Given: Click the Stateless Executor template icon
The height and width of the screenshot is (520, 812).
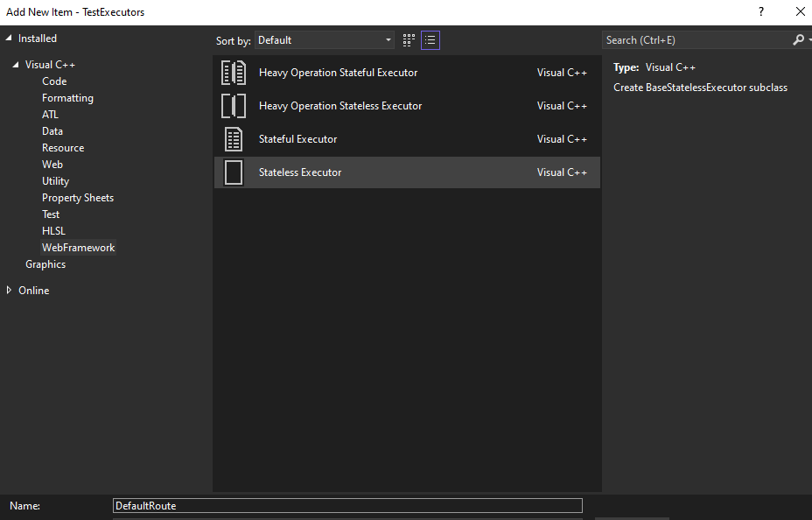Looking at the screenshot, I should 233,172.
